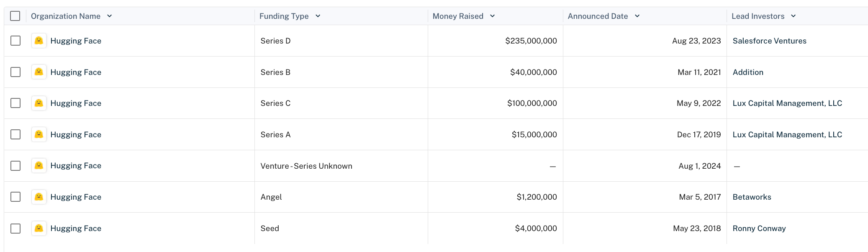Click the Hugging Face logo in Series A row
The image size is (868, 252).
(x=39, y=134)
